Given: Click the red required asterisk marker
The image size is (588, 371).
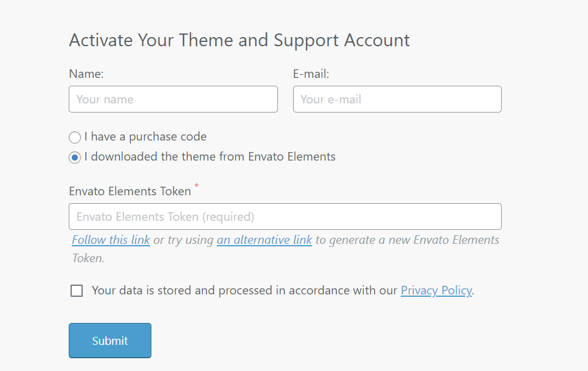Looking at the screenshot, I should point(196,185).
